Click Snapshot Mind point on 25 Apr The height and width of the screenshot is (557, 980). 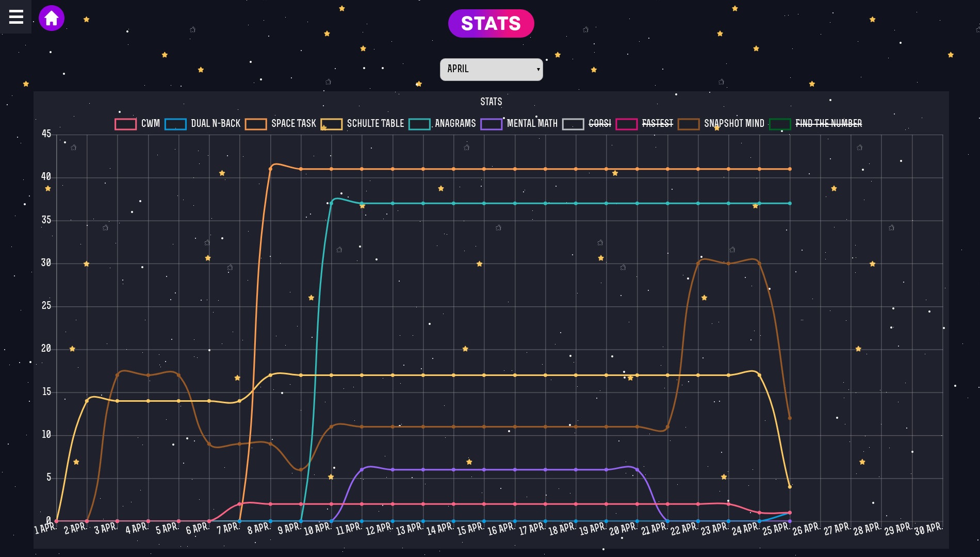tap(790, 418)
